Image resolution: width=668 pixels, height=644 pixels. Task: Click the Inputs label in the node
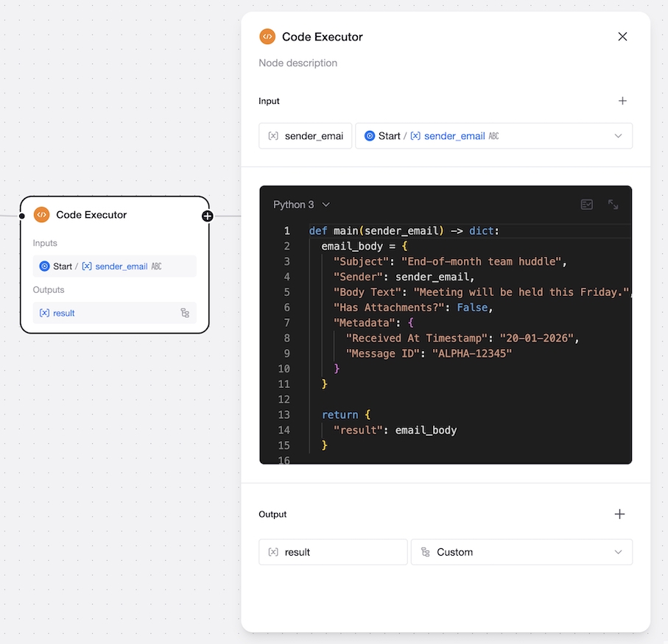[x=45, y=243]
